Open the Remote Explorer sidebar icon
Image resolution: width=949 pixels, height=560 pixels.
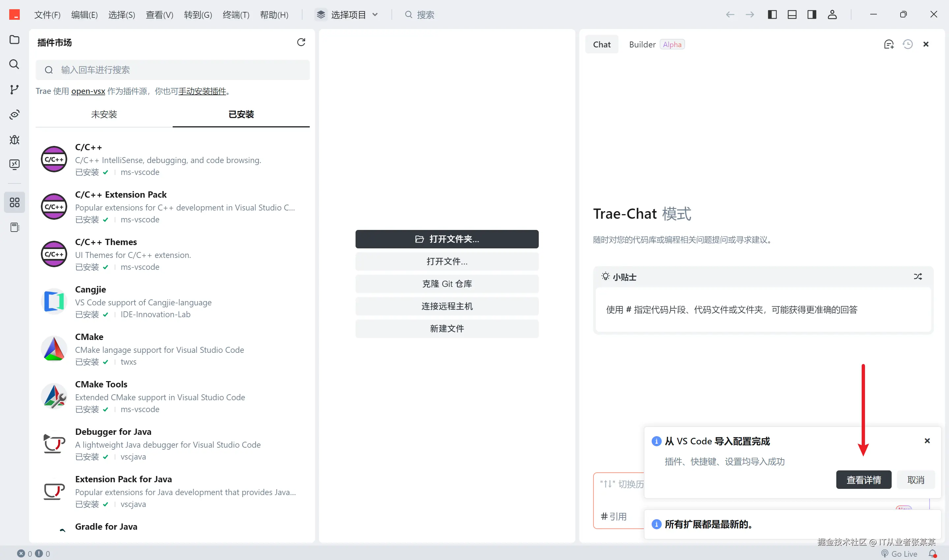[14, 164]
